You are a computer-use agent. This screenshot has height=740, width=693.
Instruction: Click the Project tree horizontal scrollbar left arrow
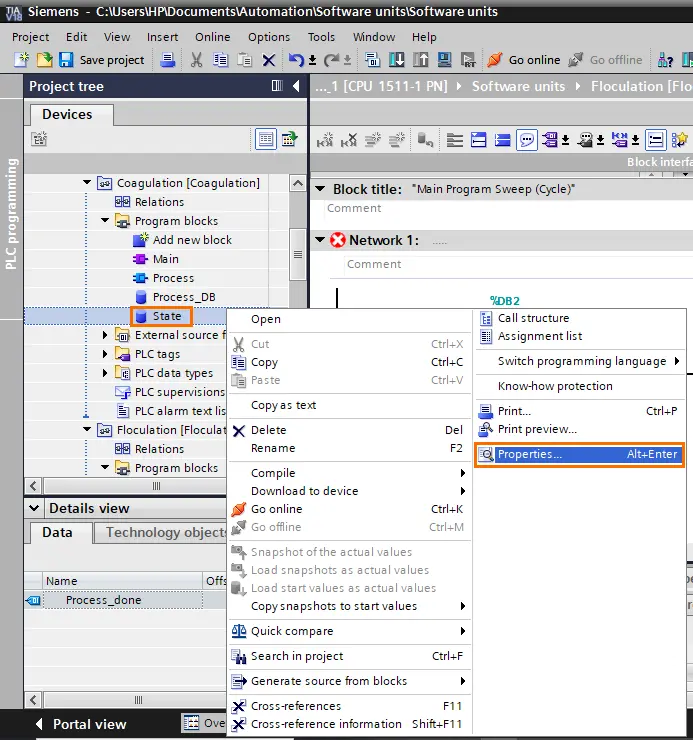click(33, 486)
